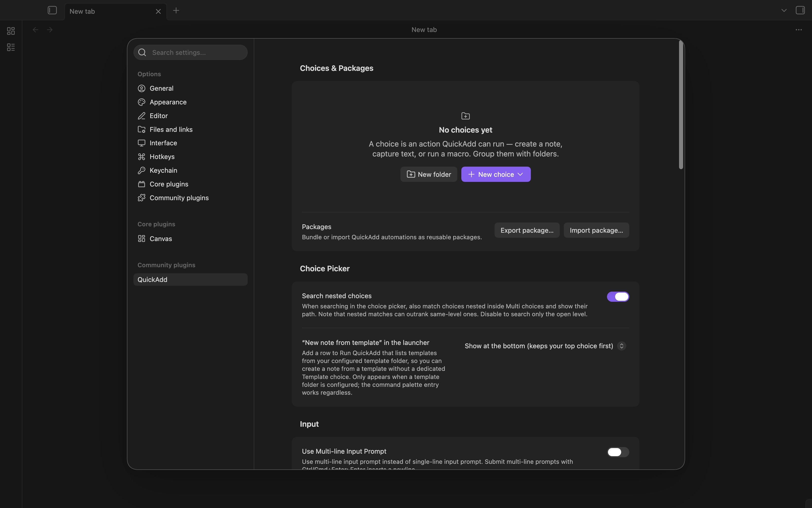Click the New choice button
Image resolution: width=812 pixels, height=508 pixels.
click(x=496, y=174)
